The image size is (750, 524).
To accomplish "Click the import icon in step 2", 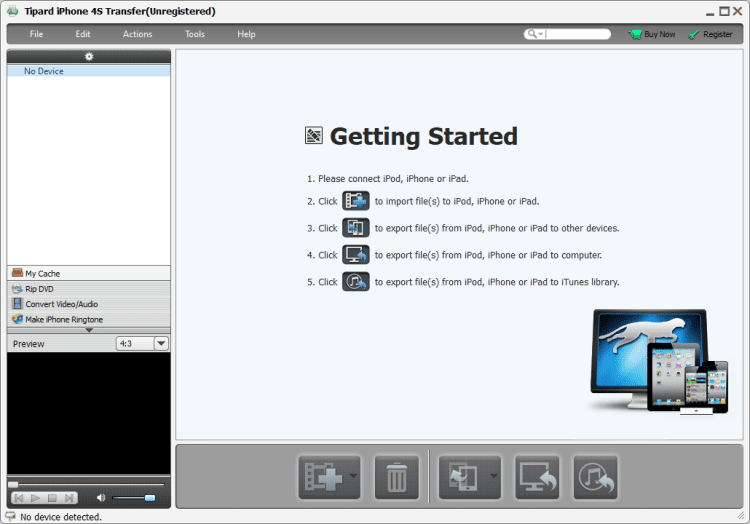I will coord(356,201).
